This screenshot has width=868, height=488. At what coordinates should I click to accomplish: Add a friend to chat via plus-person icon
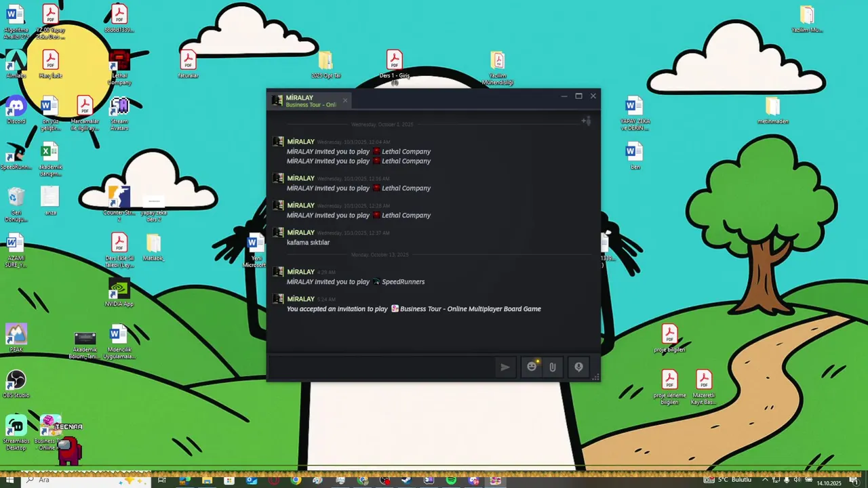pyautogui.click(x=587, y=121)
